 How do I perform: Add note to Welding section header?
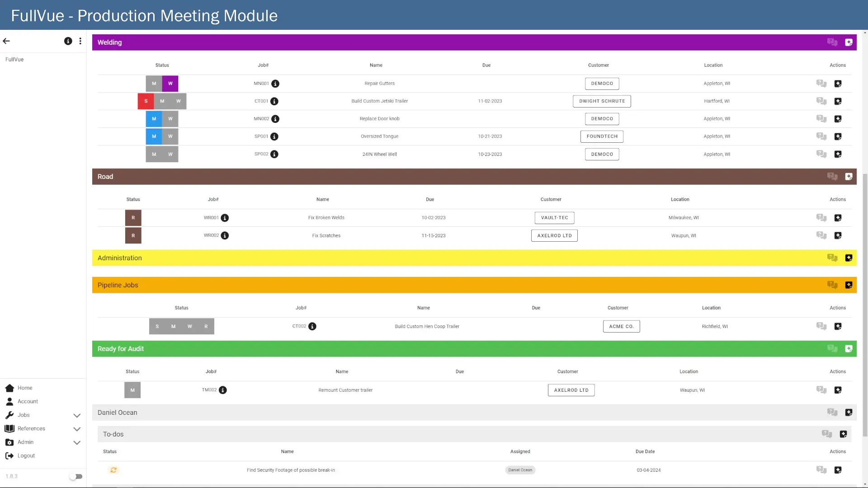[x=849, y=42]
